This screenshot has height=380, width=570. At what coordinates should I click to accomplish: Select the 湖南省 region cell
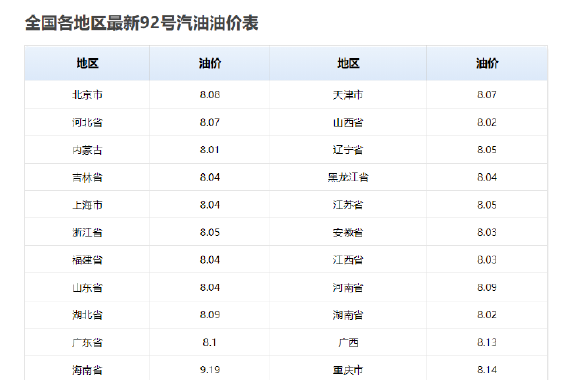348,315
